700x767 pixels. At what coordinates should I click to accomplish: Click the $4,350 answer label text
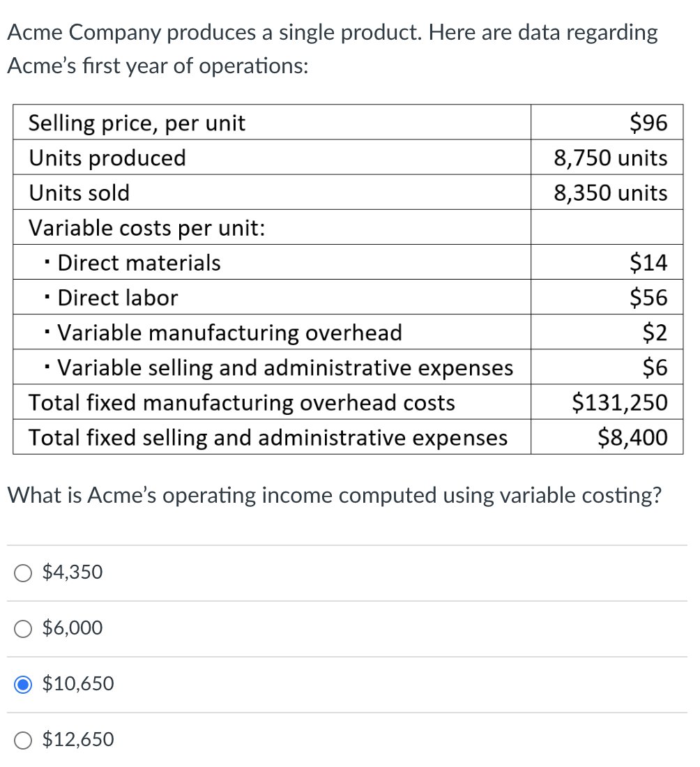tap(72, 572)
